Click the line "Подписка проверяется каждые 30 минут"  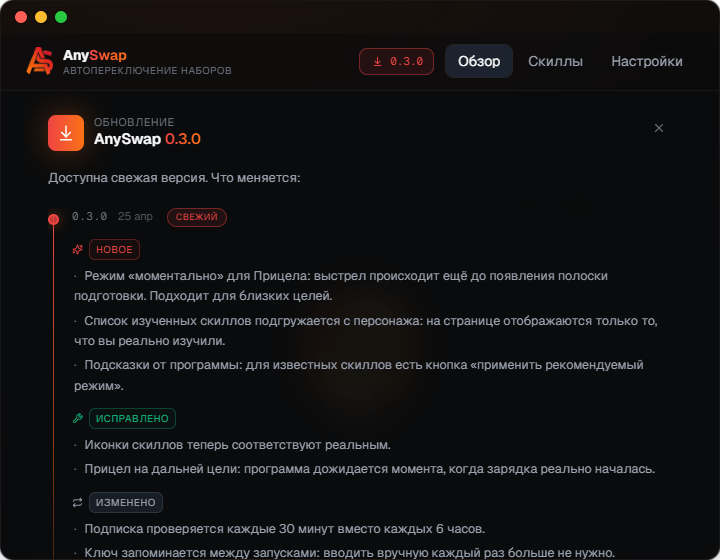[x=280, y=529]
